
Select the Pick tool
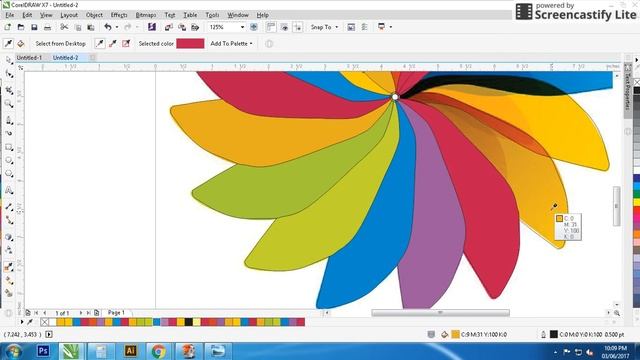9,60
